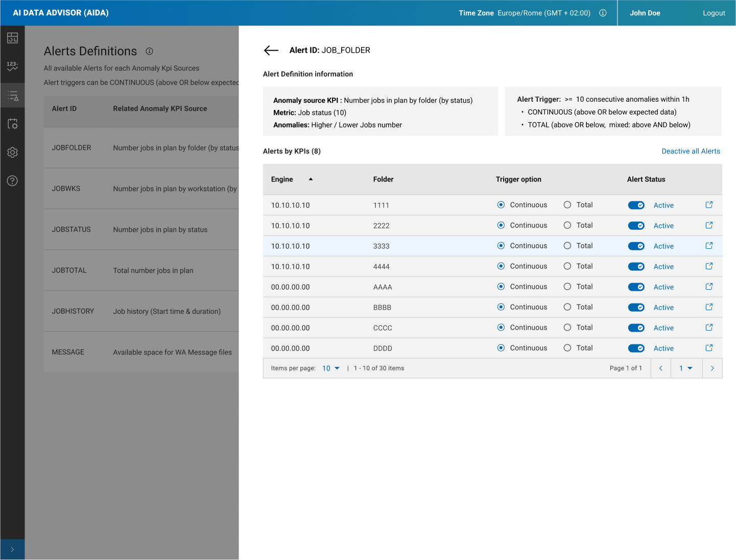Click the Logout button
The height and width of the screenshot is (560, 736).
(x=714, y=13)
